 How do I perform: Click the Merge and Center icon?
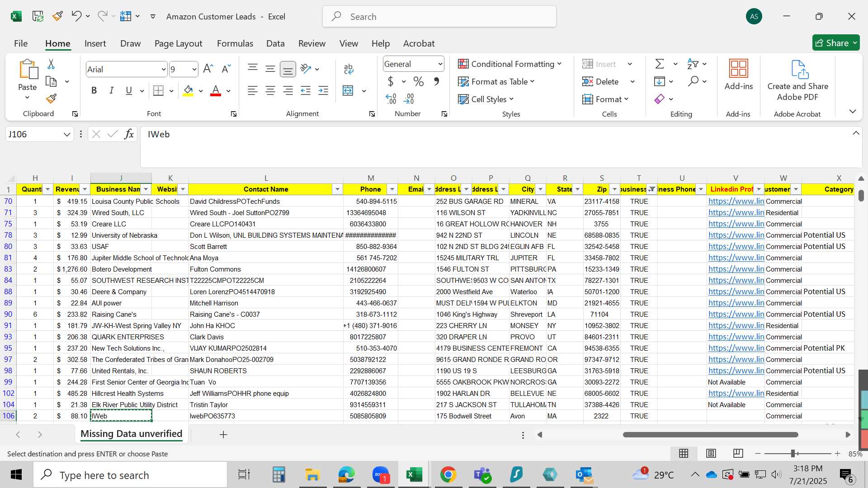pyautogui.click(x=348, y=90)
